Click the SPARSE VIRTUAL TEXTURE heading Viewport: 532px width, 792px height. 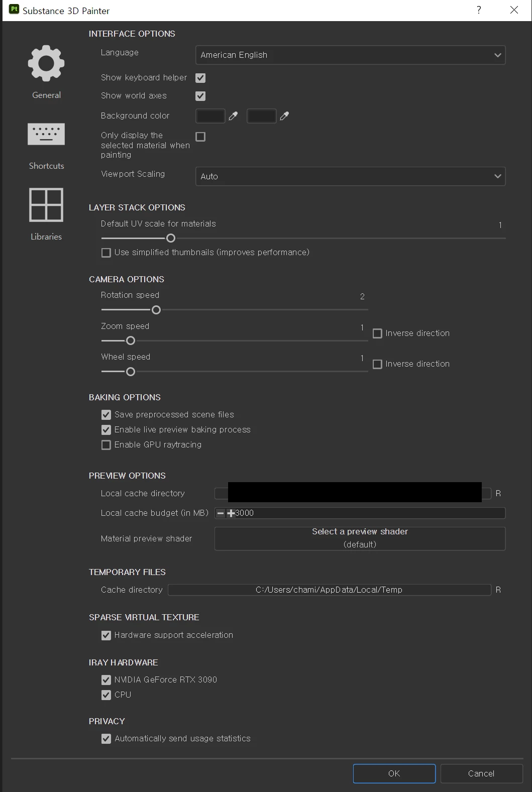click(144, 617)
